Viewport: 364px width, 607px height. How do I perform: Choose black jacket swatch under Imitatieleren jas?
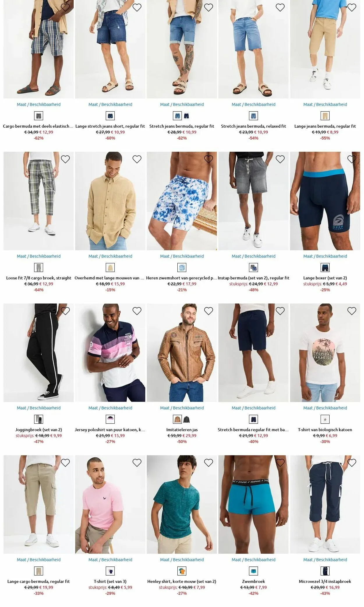pos(186,420)
